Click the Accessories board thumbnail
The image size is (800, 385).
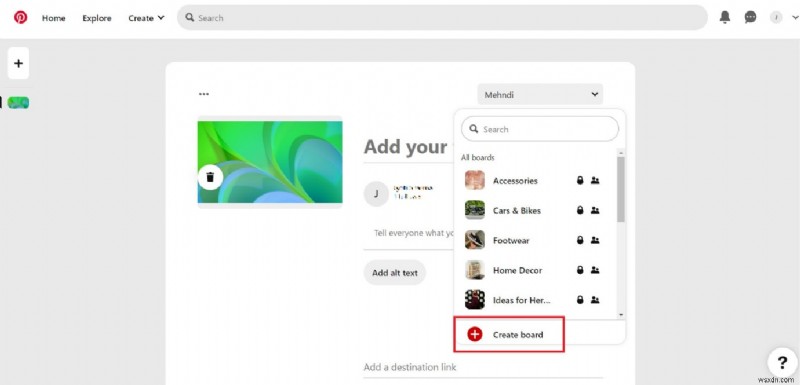[475, 180]
